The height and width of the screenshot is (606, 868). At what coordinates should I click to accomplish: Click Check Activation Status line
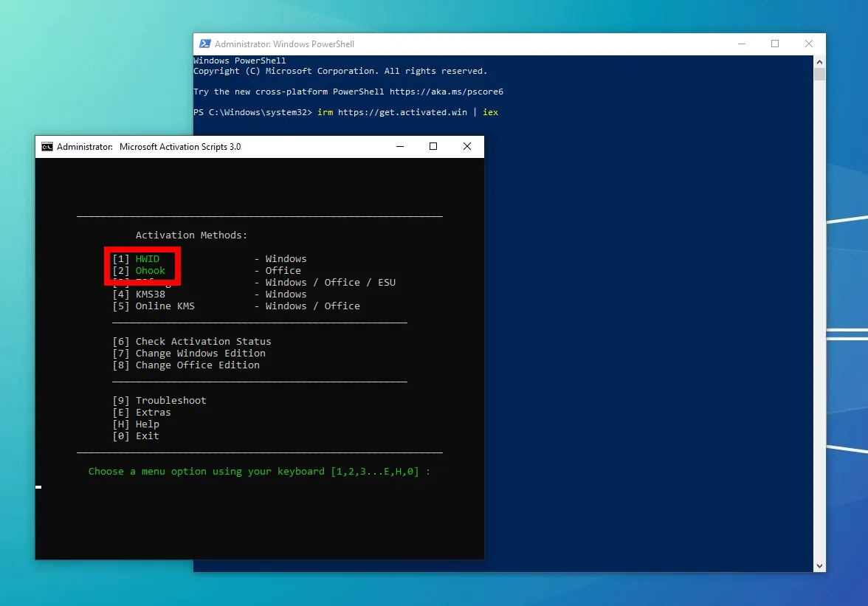point(192,342)
